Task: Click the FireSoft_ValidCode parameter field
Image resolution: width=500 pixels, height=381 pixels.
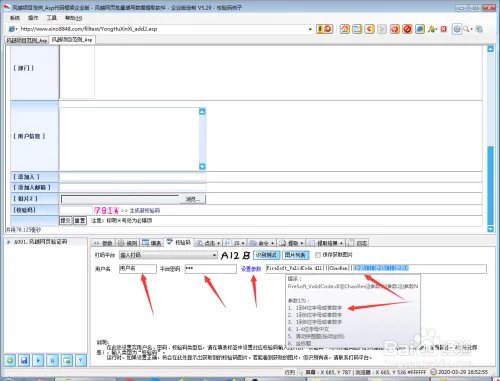Action: (376, 269)
